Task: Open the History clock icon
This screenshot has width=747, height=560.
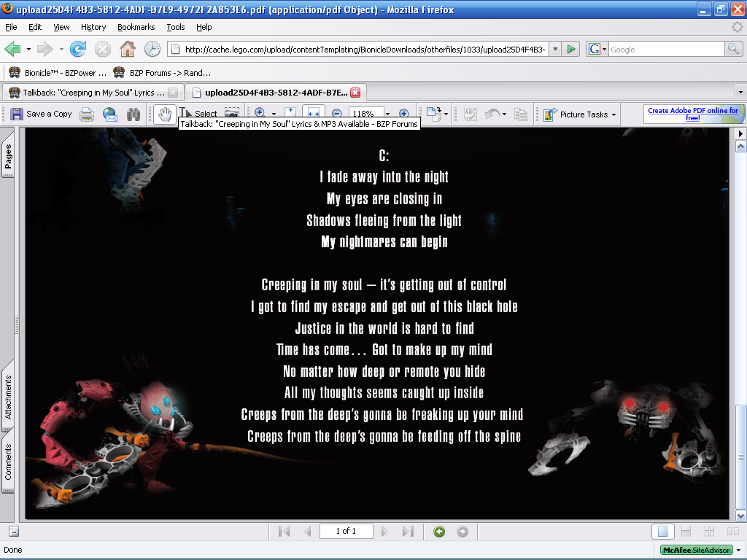Action: (152, 49)
